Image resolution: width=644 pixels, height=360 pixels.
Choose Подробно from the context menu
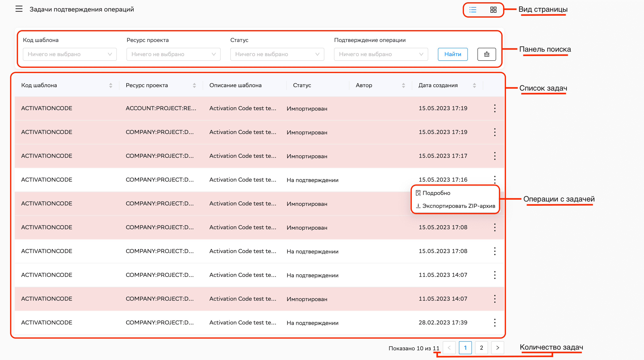click(436, 193)
